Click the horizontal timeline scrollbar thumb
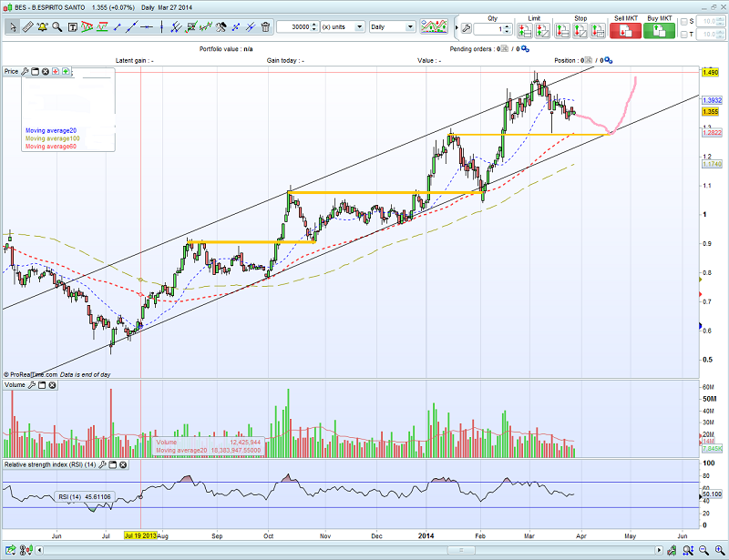 tap(461, 551)
